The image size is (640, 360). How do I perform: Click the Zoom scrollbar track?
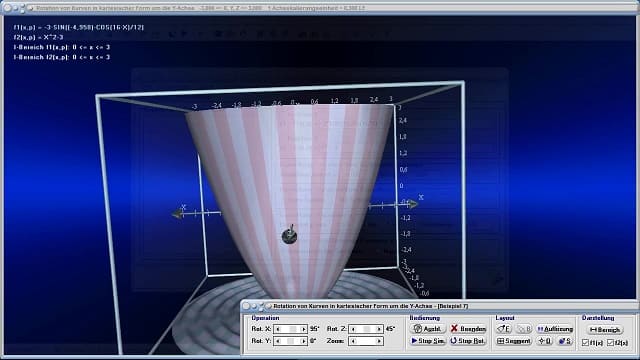pyautogui.click(x=366, y=341)
